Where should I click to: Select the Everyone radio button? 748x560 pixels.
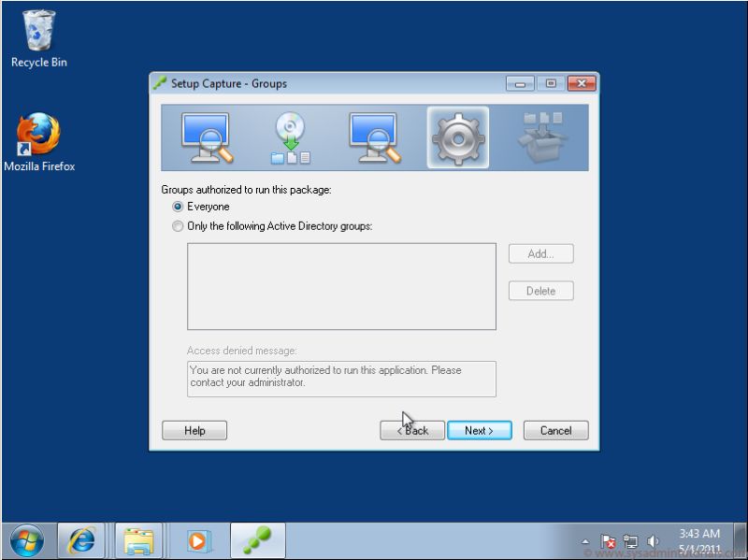tap(178, 207)
